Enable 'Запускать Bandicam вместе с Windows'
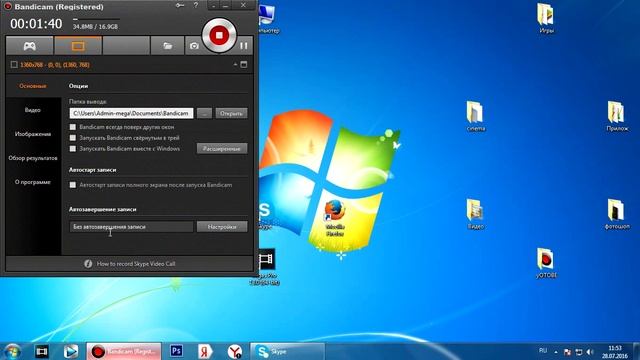The height and width of the screenshot is (360, 640). pyautogui.click(x=73, y=149)
